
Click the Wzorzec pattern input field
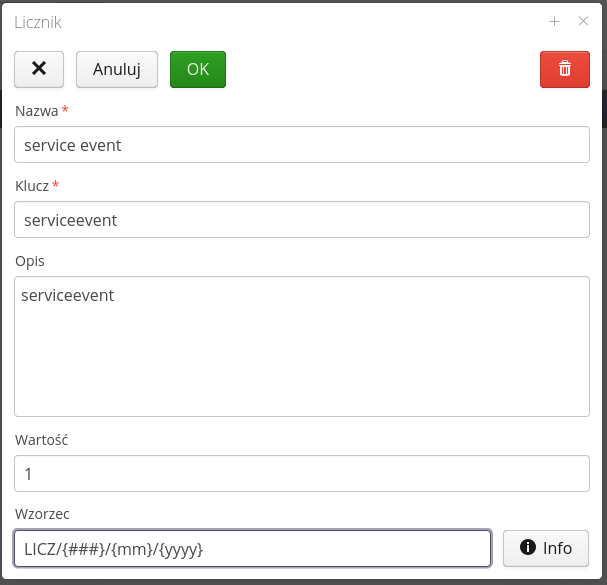click(x=252, y=548)
